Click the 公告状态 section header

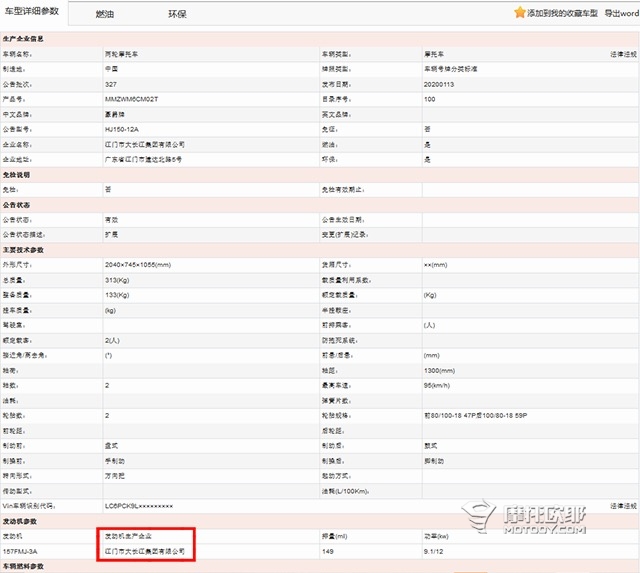click(16, 205)
